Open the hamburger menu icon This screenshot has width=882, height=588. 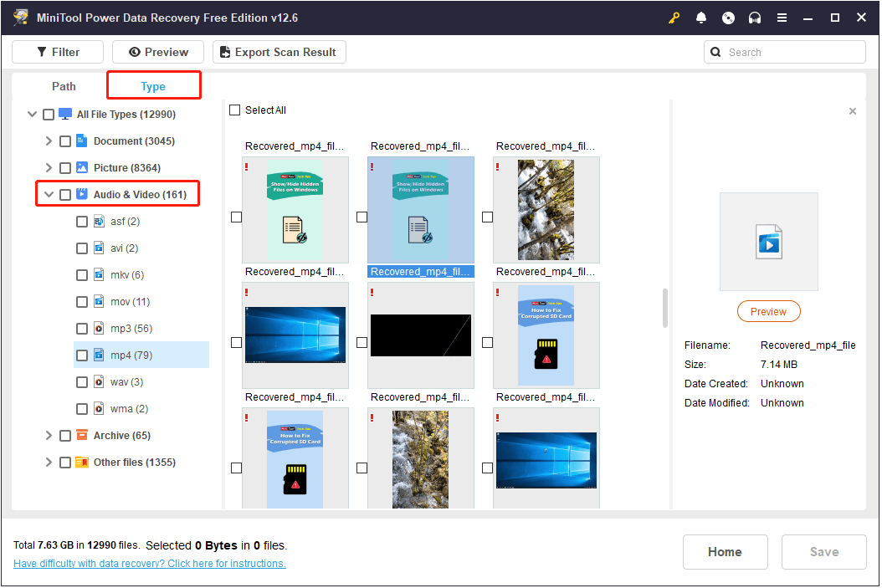pyautogui.click(x=782, y=18)
